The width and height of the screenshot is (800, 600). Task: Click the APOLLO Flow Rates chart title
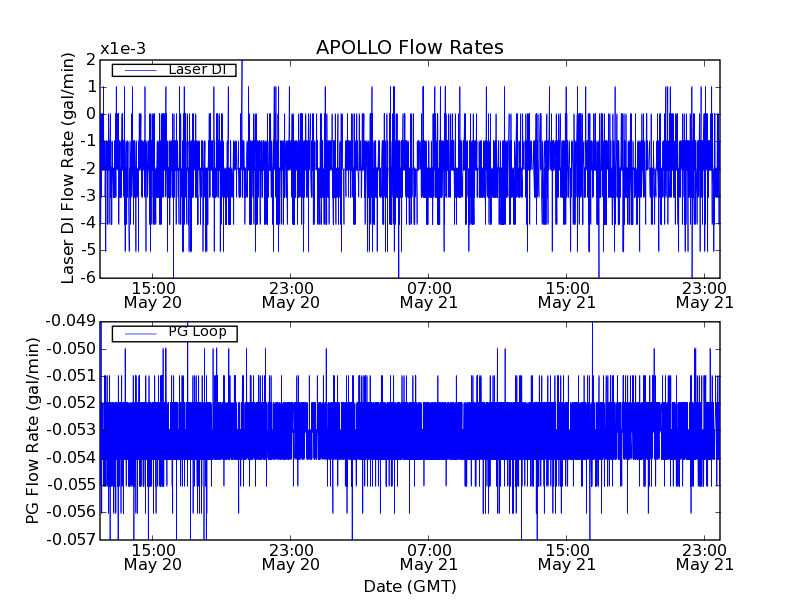[x=409, y=48]
